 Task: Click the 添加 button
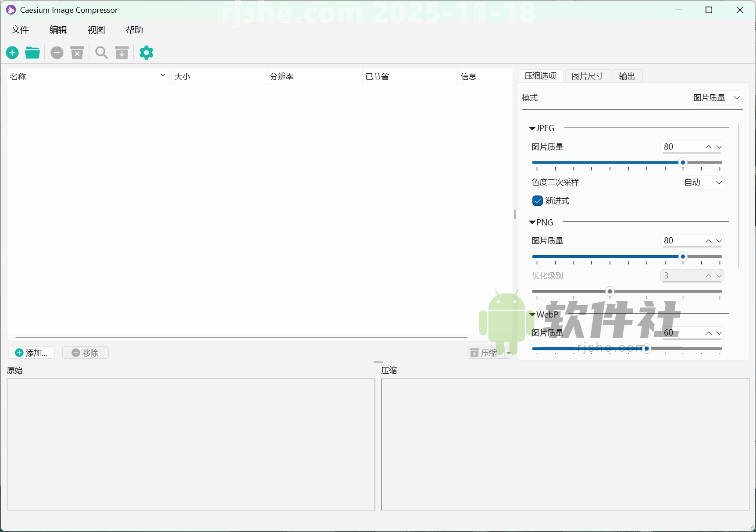31,353
